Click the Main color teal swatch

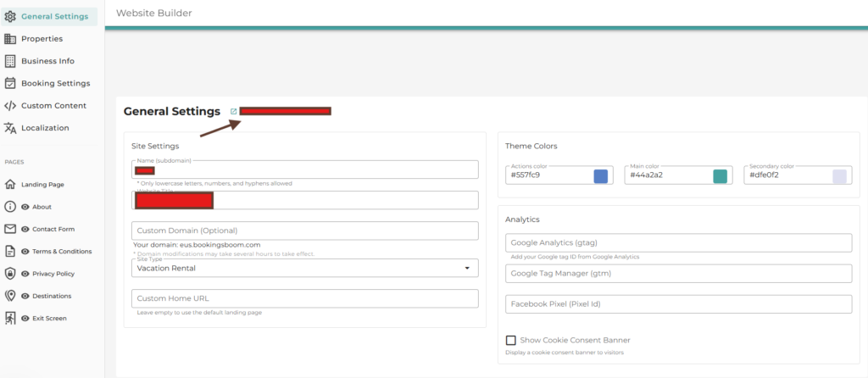pyautogui.click(x=720, y=176)
